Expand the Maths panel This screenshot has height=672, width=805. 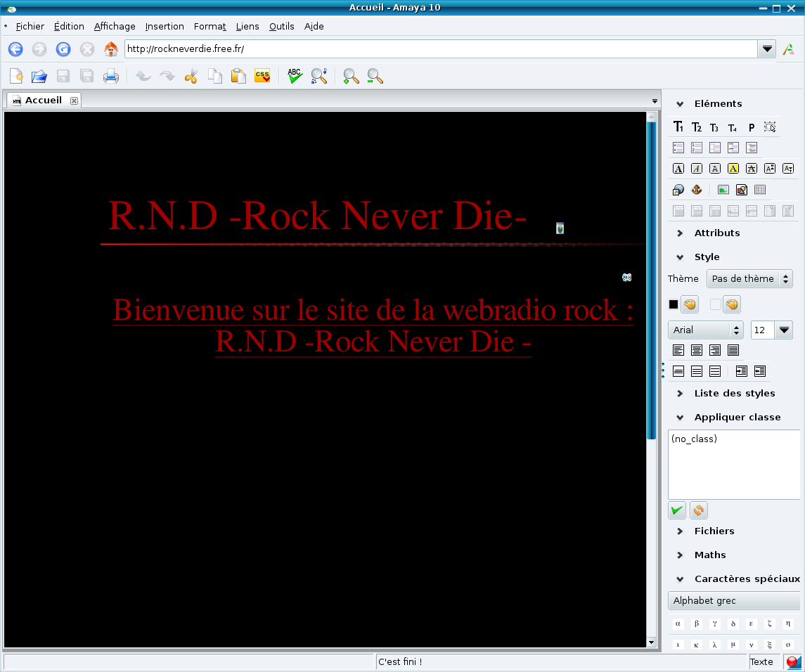680,555
